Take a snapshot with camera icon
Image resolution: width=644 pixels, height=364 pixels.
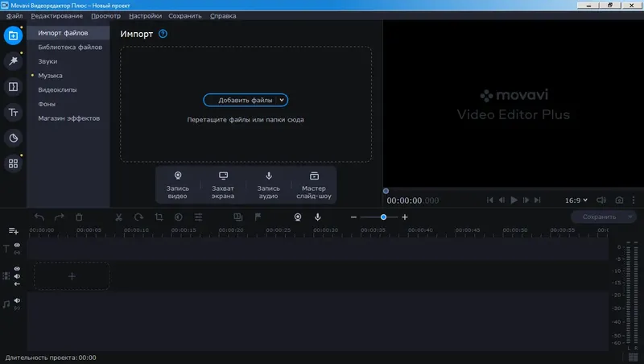(619, 200)
